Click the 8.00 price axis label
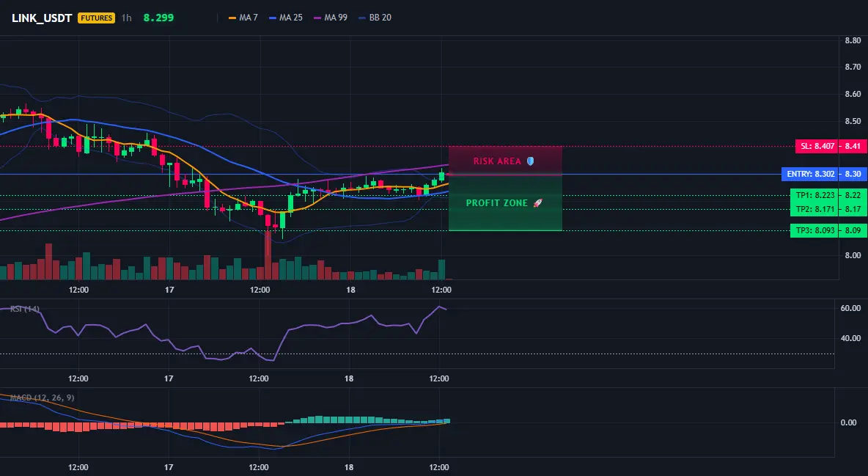The image size is (868, 476). (x=853, y=255)
